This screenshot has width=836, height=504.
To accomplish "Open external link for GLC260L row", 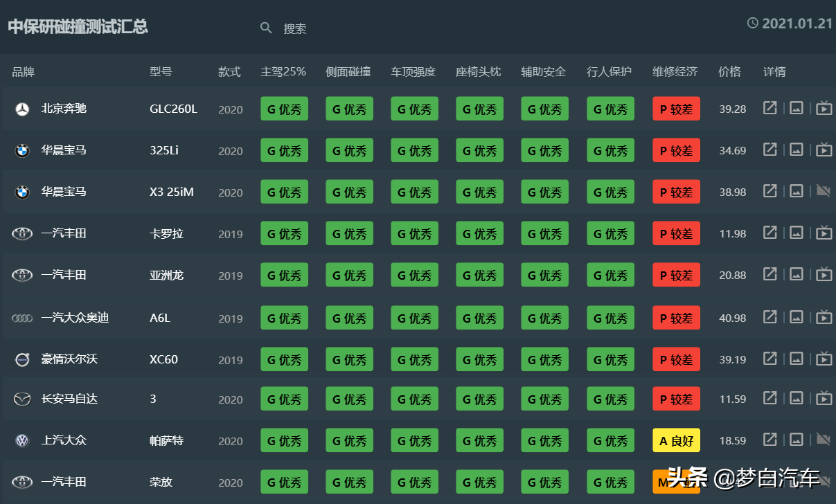I will 770,108.
